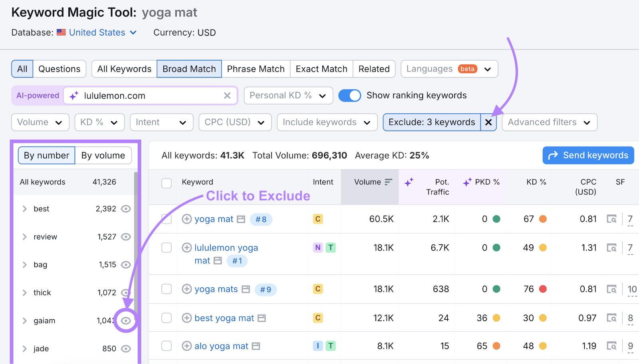Click the US flag database icon
The height and width of the screenshot is (364, 639).
click(x=61, y=32)
